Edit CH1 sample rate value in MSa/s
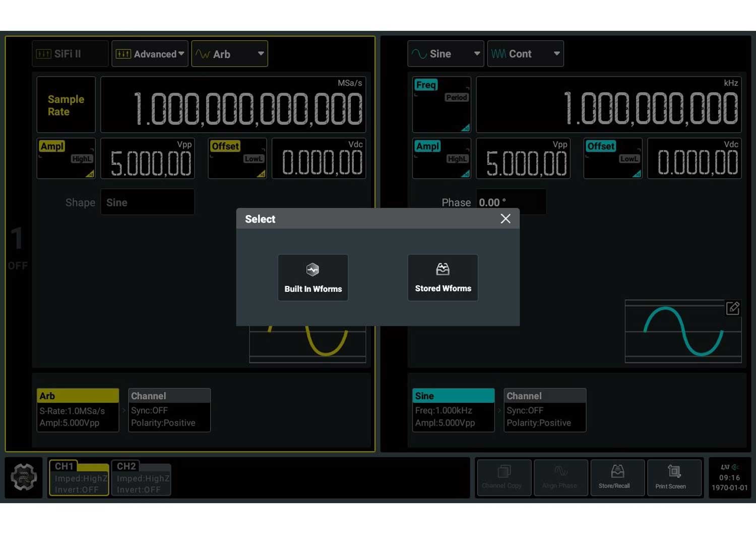This screenshot has height=534, width=756. point(233,105)
